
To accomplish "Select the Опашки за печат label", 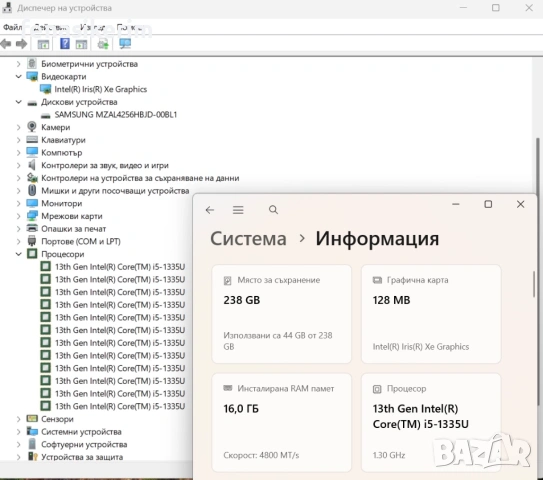I will coord(73,229).
